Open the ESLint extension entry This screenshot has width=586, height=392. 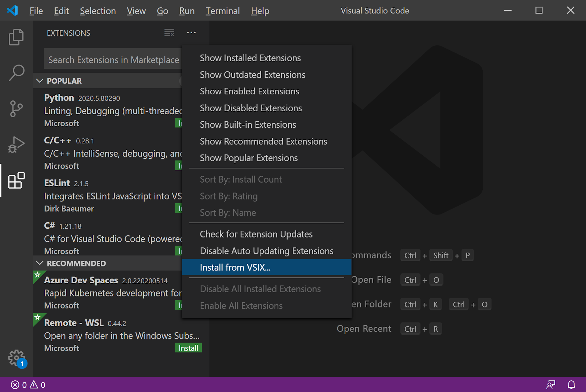[x=108, y=195]
